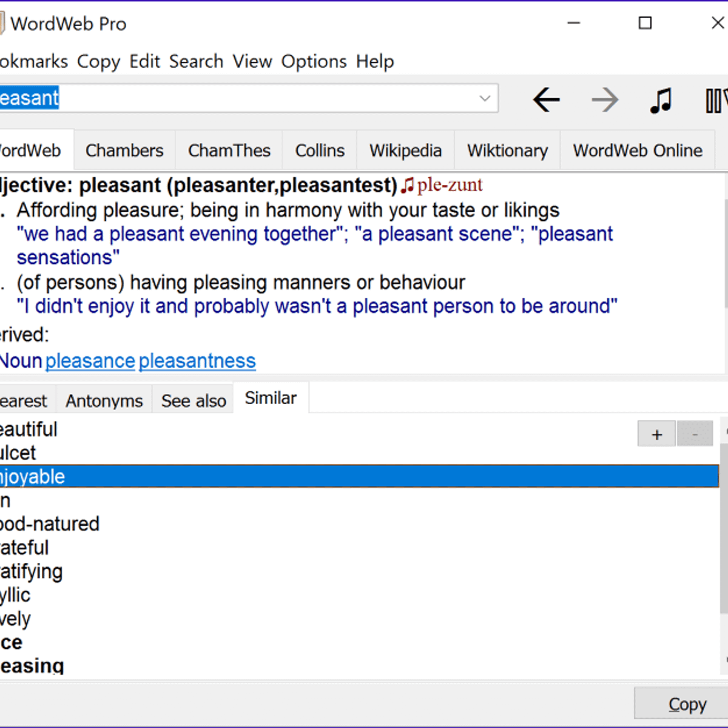Play pronunciation with music note toolbar icon
The height and width of the screenshot is (728, 728).
(661, 100)
